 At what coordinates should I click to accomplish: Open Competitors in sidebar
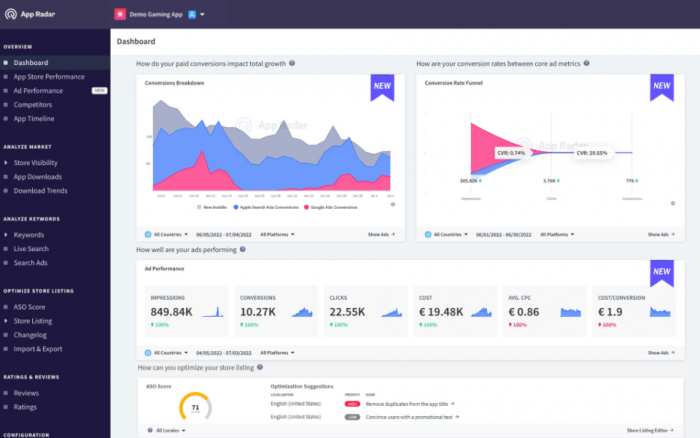[x=33, y=104]
